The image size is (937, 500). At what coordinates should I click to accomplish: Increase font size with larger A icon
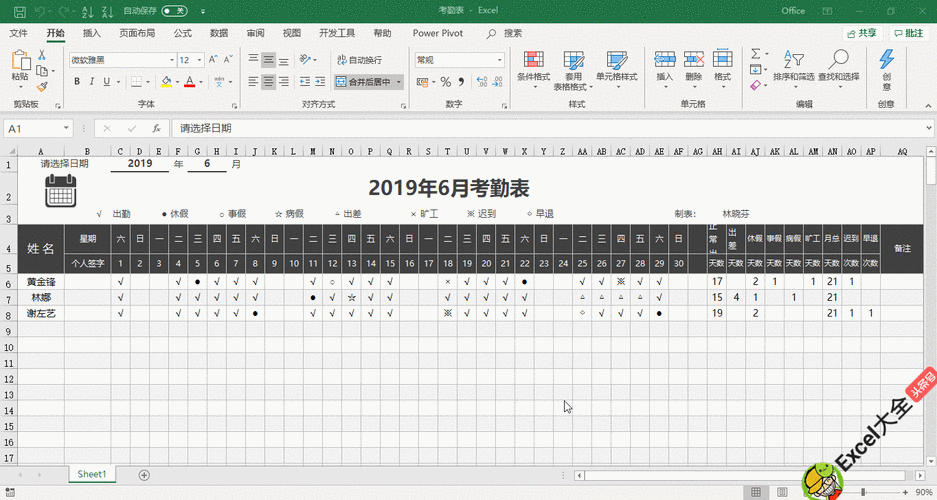click(x=213, y=59)
